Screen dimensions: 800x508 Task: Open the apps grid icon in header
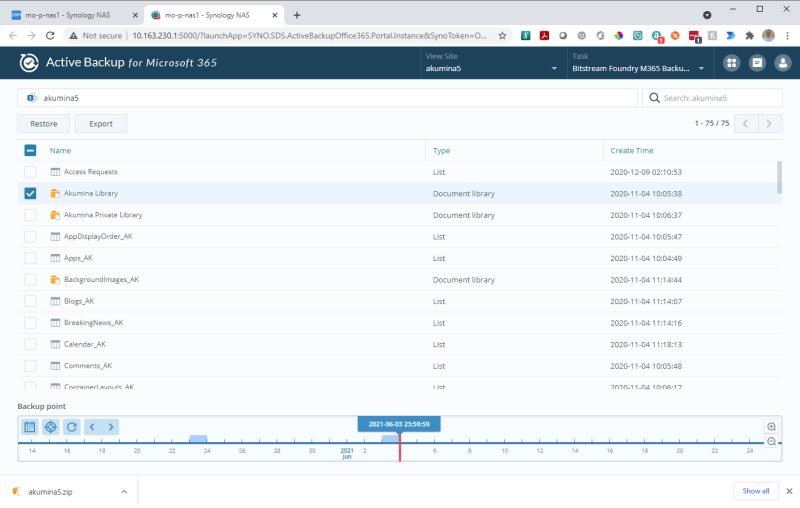(731, 63)
